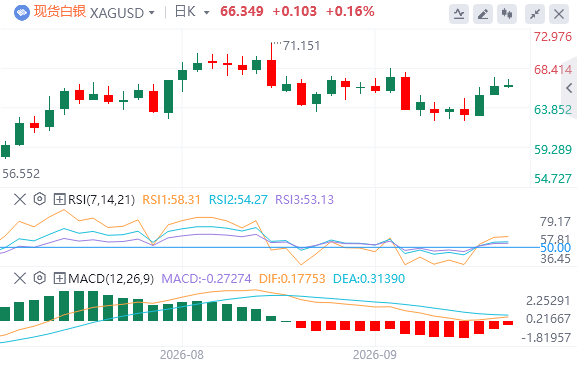
Task: Remove the MACD indicator panel
Action: pyautogui.click(x=20, y=278)
